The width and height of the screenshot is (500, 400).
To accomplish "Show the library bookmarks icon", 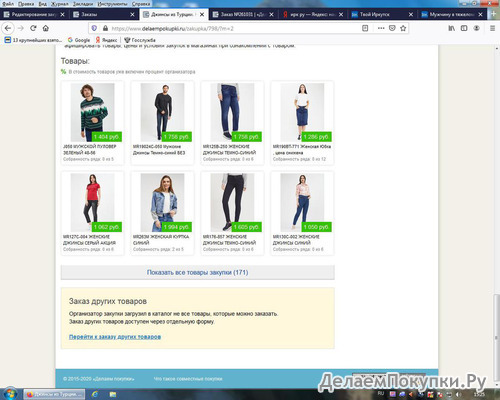I will pos(451,28).
